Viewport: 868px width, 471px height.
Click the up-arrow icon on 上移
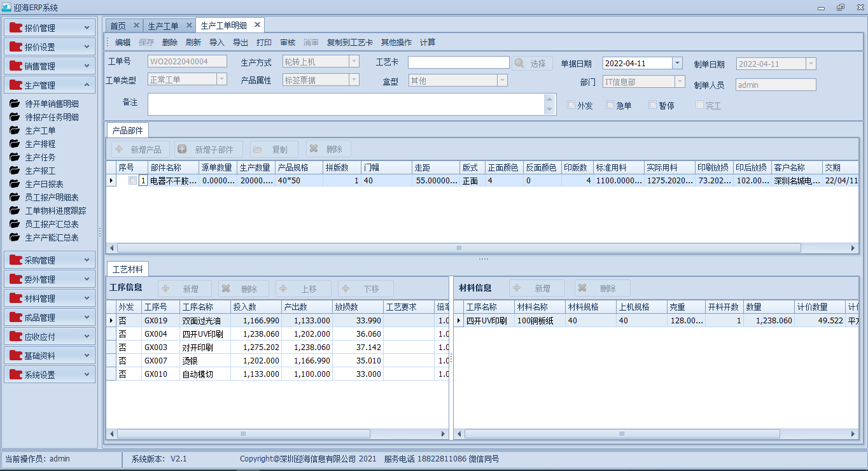283,289
